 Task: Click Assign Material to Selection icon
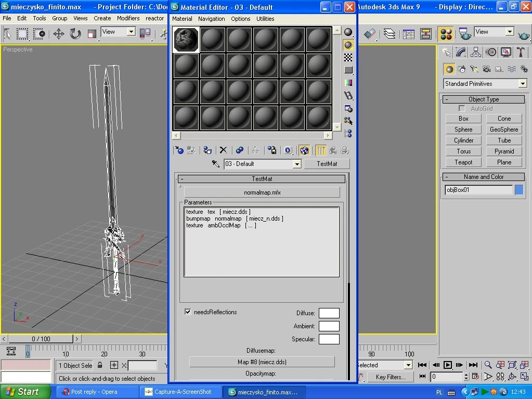click(207, 150)
